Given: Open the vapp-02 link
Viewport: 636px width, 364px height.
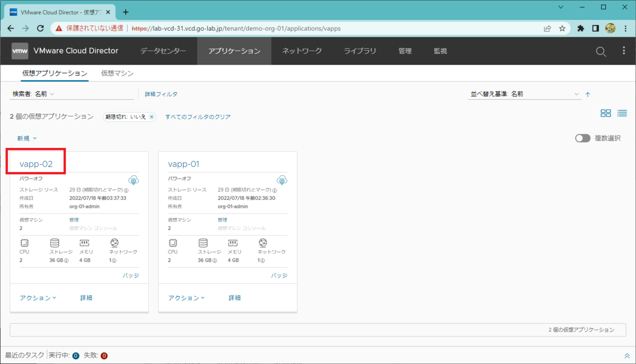Looking at the screenshot, I should [36, 164].
